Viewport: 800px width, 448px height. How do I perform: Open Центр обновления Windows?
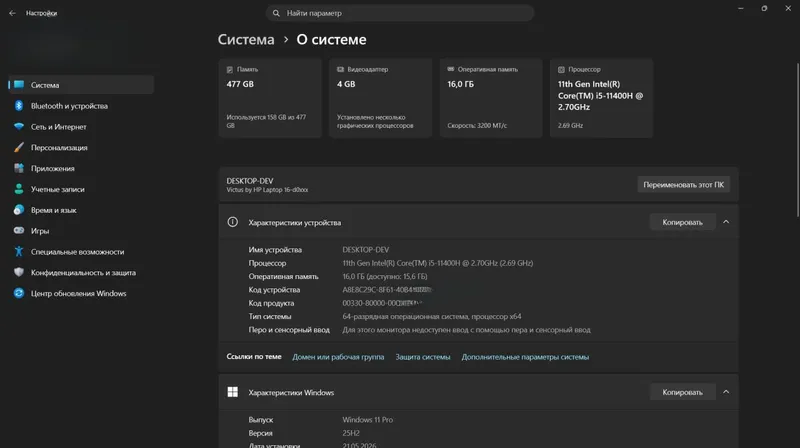[81, 293]
